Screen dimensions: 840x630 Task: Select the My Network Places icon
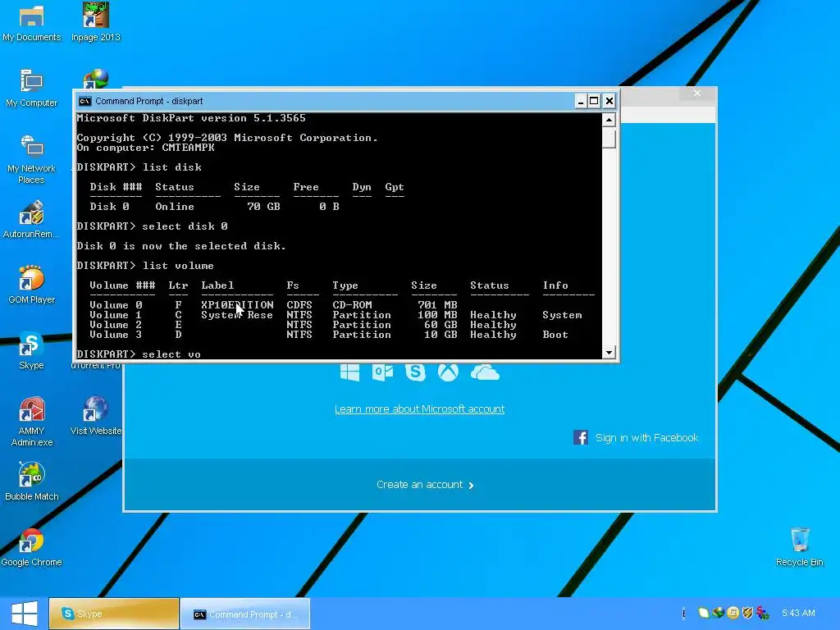pos(31,159)
